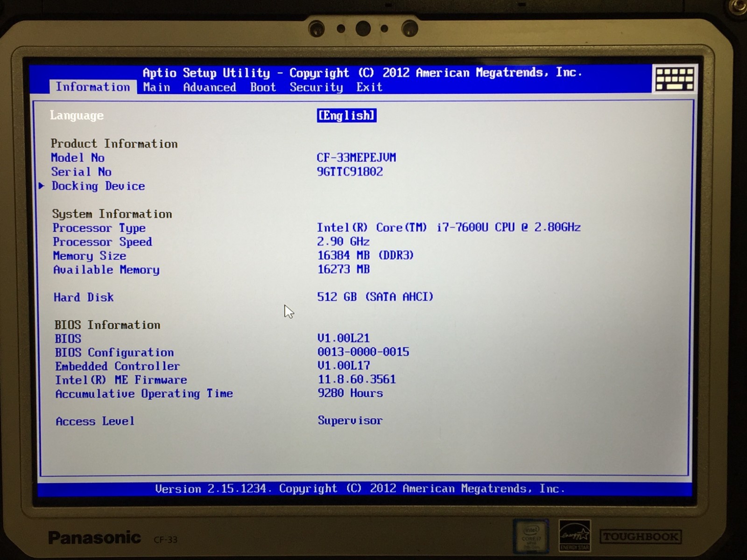The height and width of the screenshot is (560, 747).
Task: Click the Embedded Controller label
Action: pyautogui.click(x=117, y=366)
